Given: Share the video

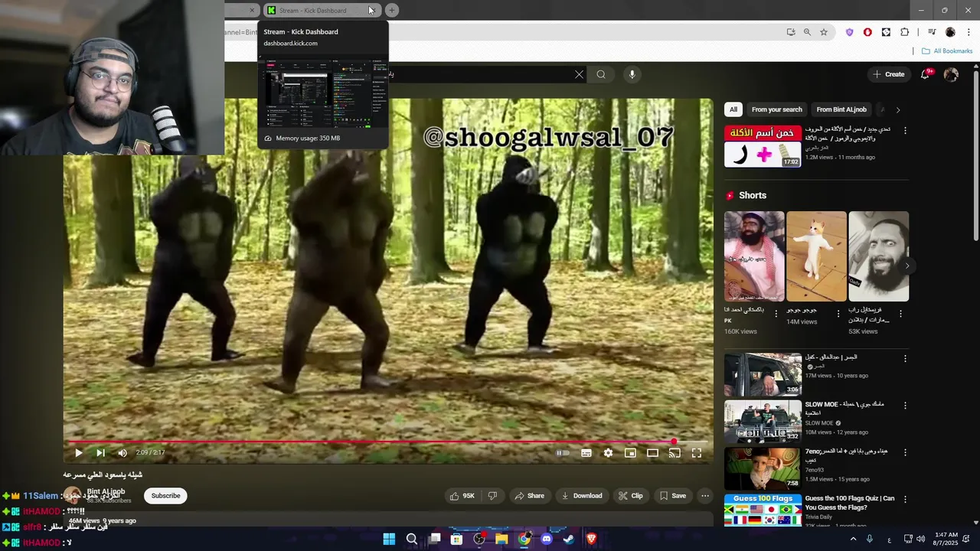Looking at the screenshot, I should click(x=529, y=496).
